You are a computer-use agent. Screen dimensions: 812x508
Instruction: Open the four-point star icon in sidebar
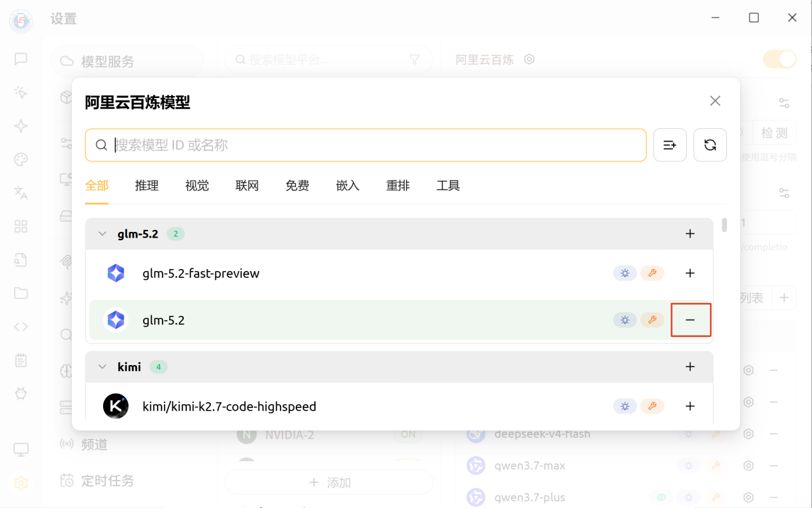tap(21, 126)
